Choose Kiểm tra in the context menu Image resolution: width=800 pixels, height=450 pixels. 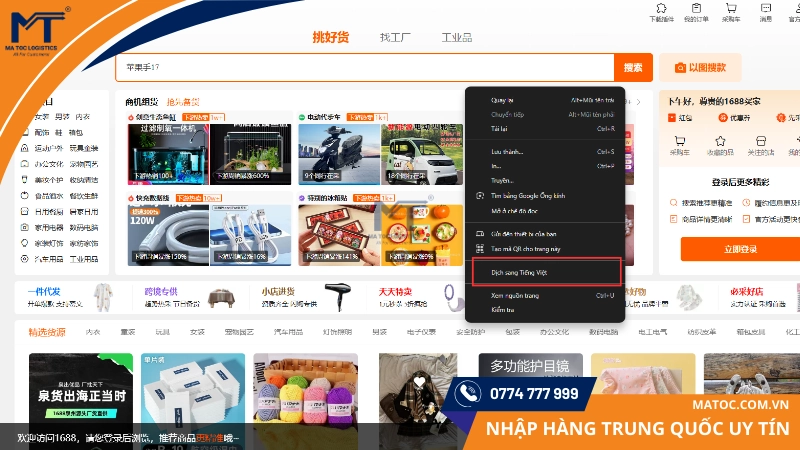[545, 310]
